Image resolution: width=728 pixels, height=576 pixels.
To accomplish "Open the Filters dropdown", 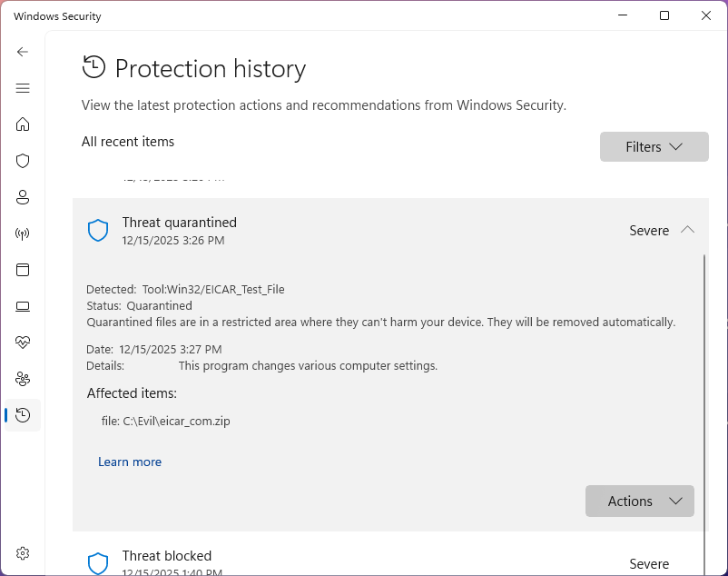I will (654, 147).
